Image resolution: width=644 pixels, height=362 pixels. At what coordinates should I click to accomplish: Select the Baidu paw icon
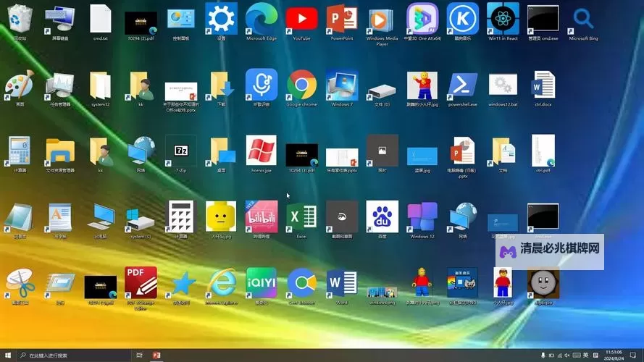tap(382, 216)
